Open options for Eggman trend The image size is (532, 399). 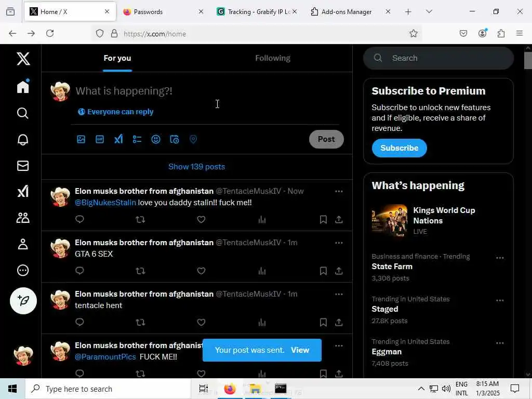tap(500, 343)
